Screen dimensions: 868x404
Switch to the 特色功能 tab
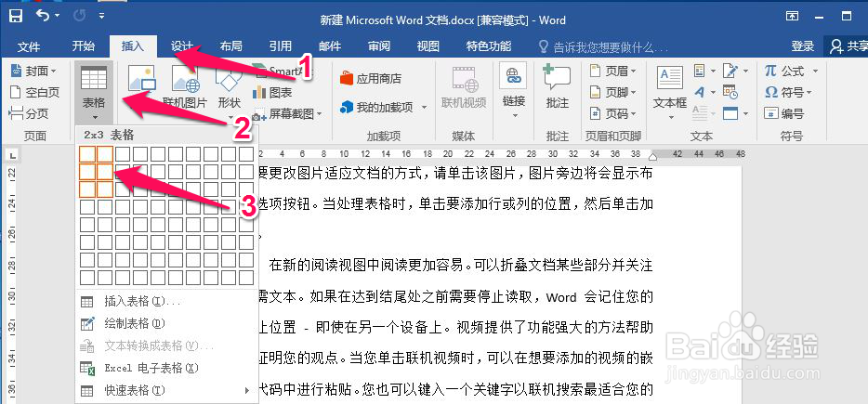click(488, 46)
